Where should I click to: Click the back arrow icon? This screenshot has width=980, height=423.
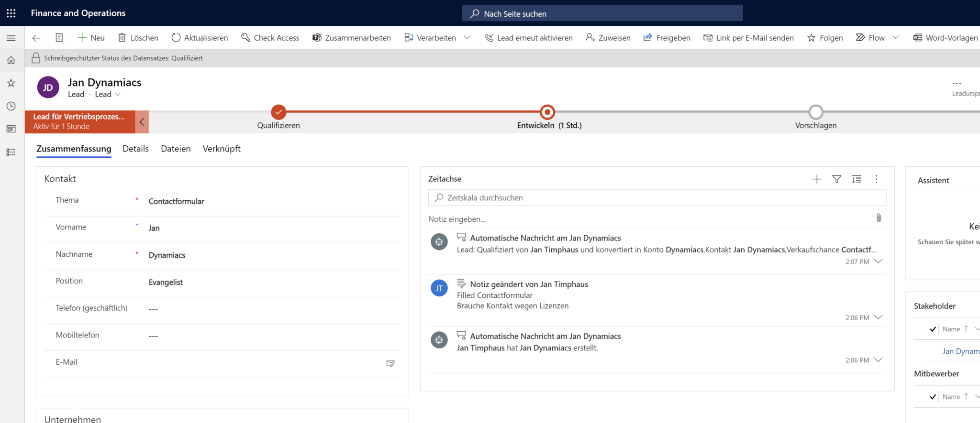36,38
